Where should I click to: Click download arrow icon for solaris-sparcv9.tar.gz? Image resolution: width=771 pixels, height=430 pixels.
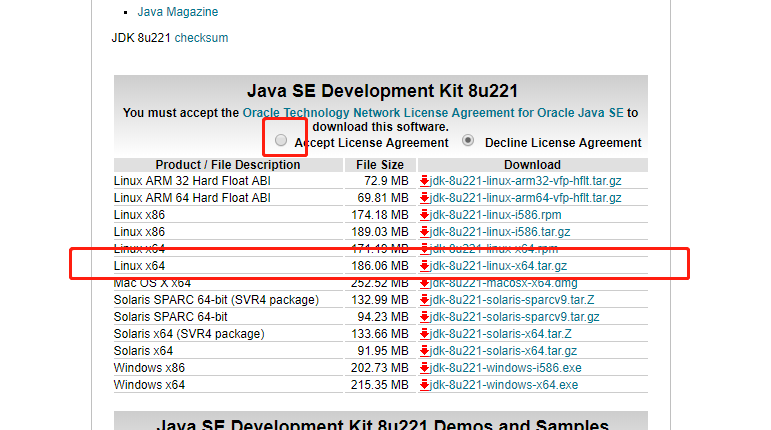point(424,317)
